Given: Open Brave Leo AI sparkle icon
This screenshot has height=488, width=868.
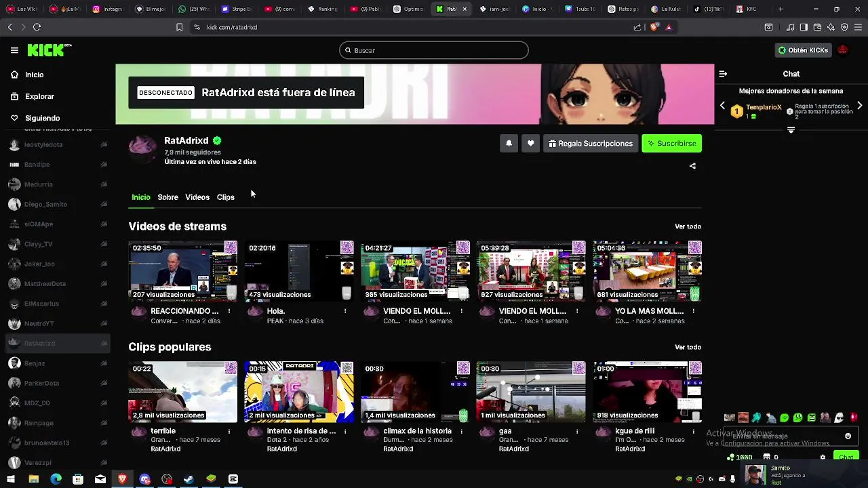Looking at the screenshot, I should pos(831,27).
